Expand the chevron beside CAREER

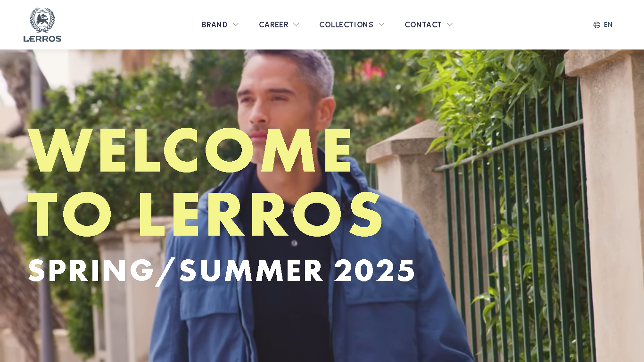coord(296,25)
